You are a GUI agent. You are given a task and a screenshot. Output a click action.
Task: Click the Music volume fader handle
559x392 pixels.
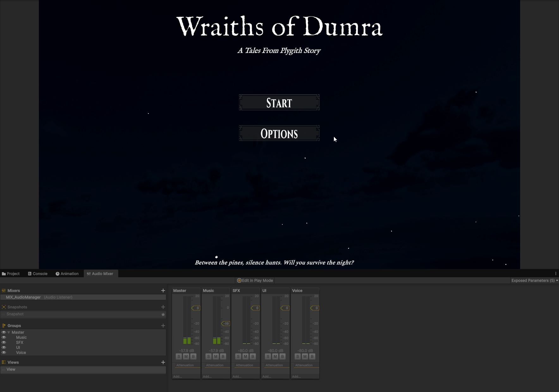225,323
